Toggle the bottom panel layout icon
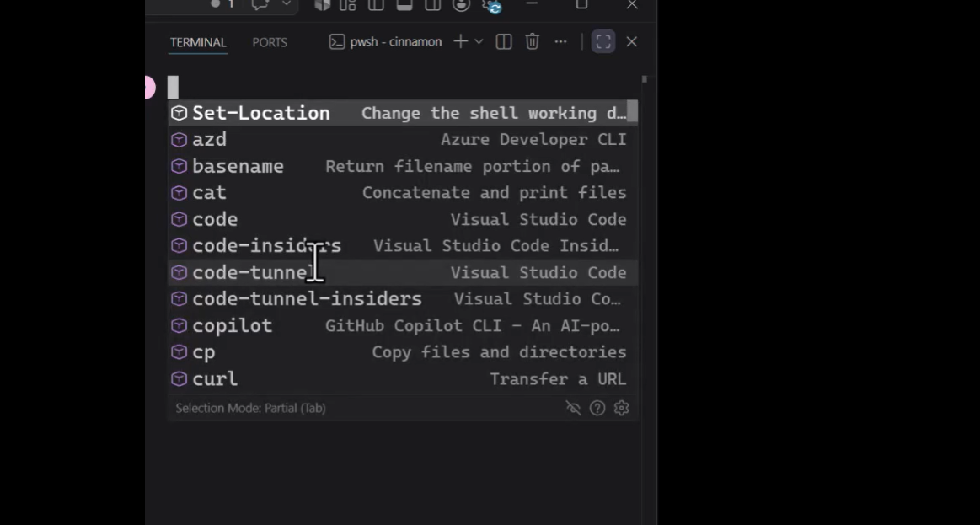Image resolution: width=980 pixels, height=525 pixels. pyautogui.click(x=404, y=5)
